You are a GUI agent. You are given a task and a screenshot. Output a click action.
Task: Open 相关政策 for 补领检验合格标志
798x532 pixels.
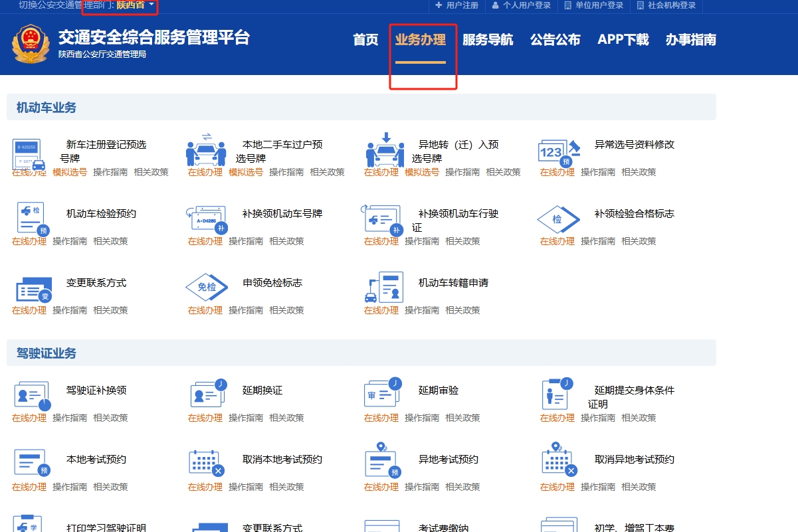point(639,241)
